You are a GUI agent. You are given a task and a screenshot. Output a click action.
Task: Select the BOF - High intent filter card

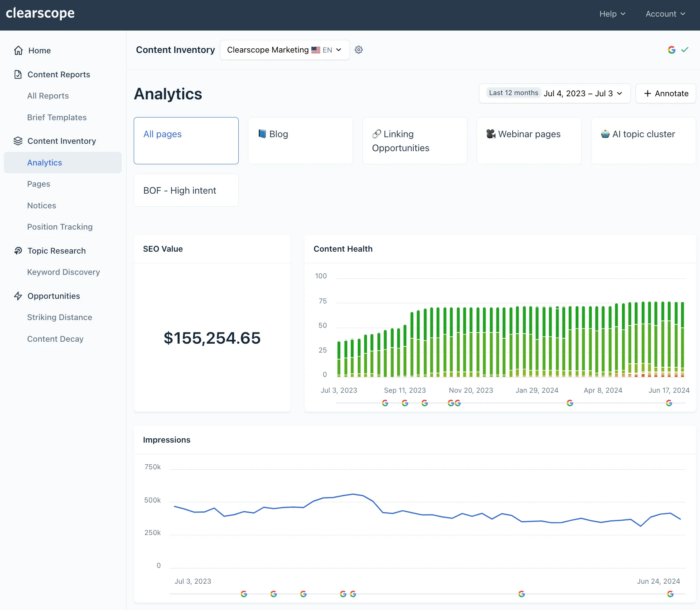click(x=186, y=190)
